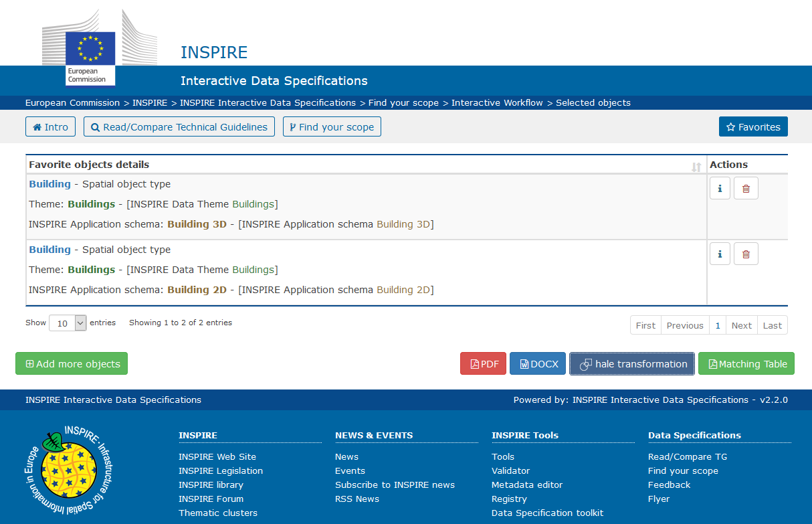Sort the Favorite objects details column

point(696,167)
